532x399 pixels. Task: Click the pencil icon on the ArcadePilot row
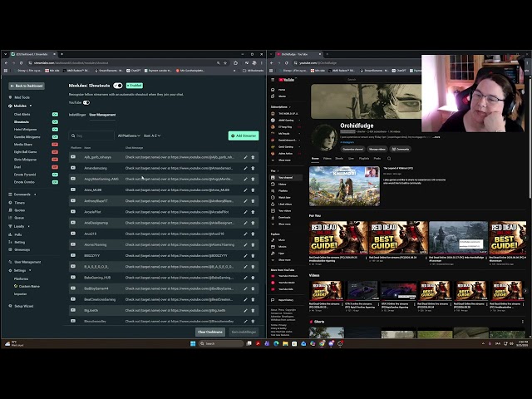tap(245, 212)
